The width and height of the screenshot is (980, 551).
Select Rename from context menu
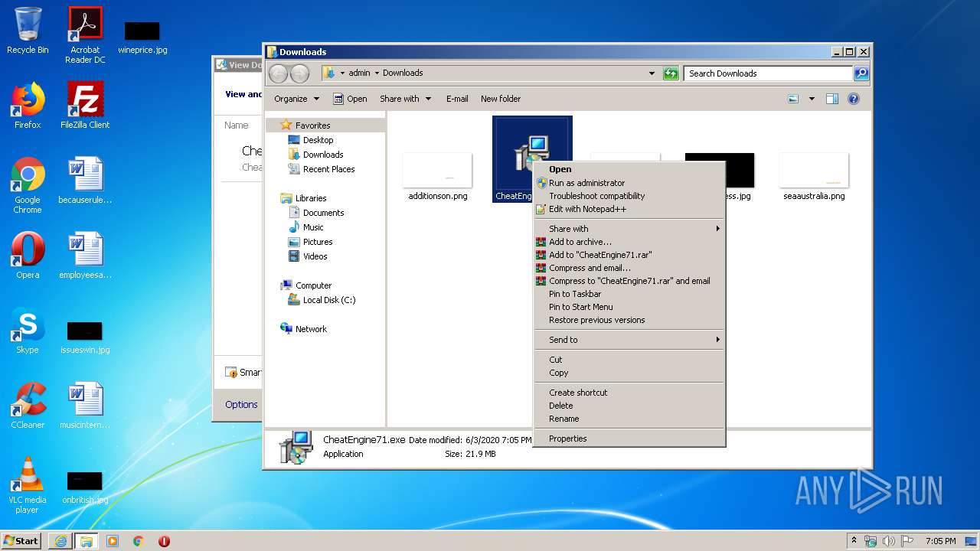click(x=629, y=419)
